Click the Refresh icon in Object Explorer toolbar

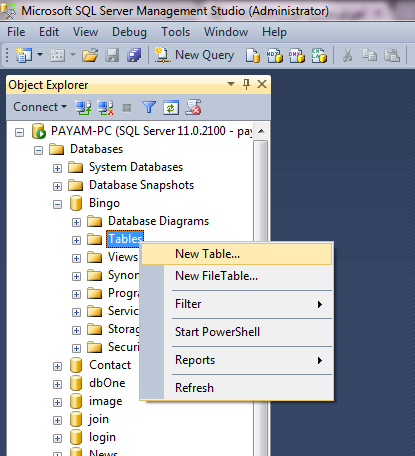tap(171, 108)
